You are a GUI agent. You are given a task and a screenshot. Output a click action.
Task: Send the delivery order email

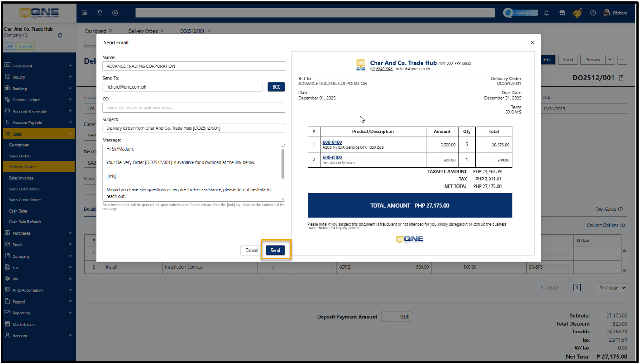pos(276,250)
